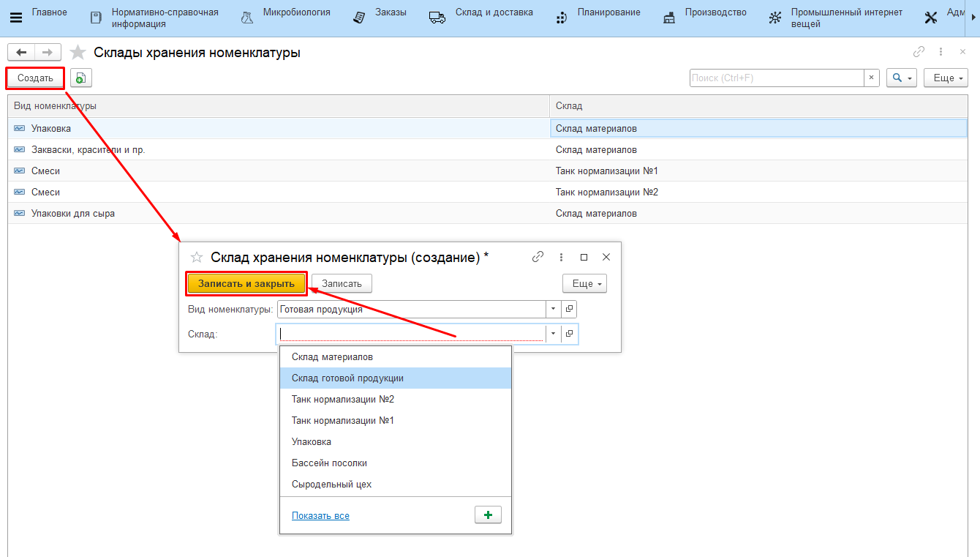The width and height of the screenshot is (980, 557).
Task: Open the search options magnifier dropdown
Action: (901, 78)
